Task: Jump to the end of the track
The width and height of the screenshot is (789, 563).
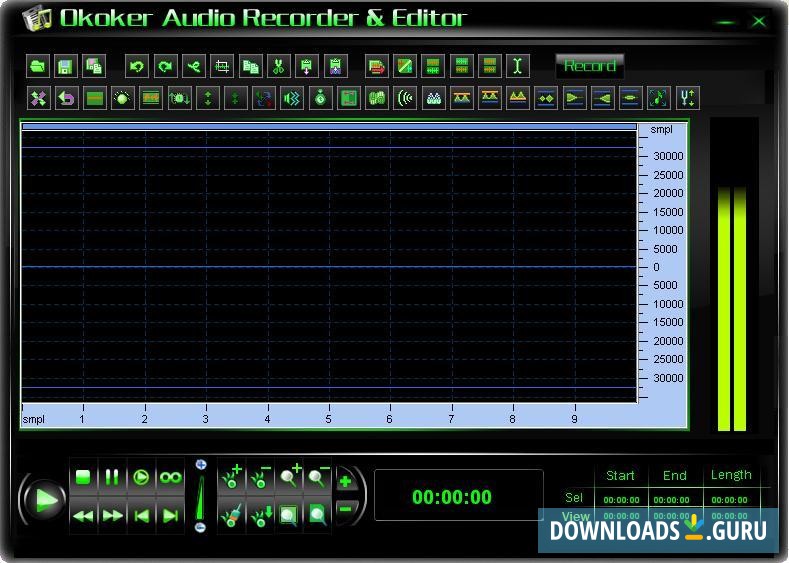Action: (x=170, y=516)
